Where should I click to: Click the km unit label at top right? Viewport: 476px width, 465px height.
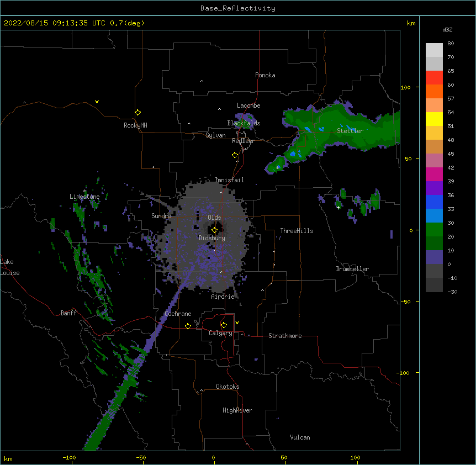coord(411,23)
